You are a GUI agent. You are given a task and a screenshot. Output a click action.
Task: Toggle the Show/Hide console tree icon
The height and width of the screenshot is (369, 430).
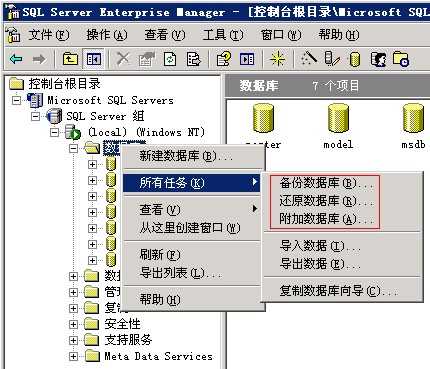(x=94, y=59)
